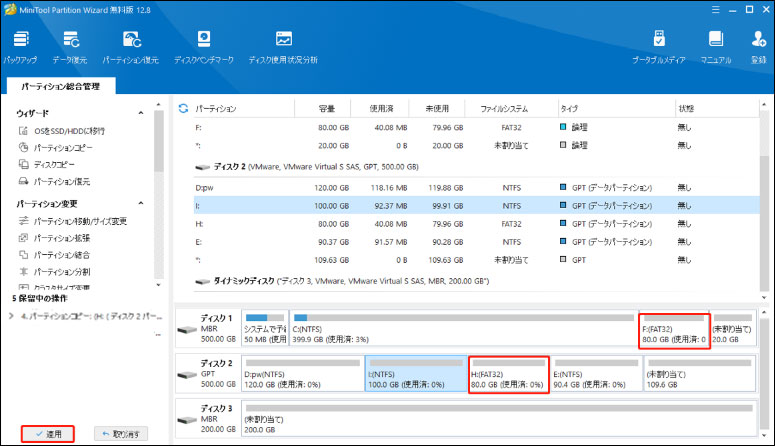Select 109.6 GB unallocated block on disk 2

699,374
